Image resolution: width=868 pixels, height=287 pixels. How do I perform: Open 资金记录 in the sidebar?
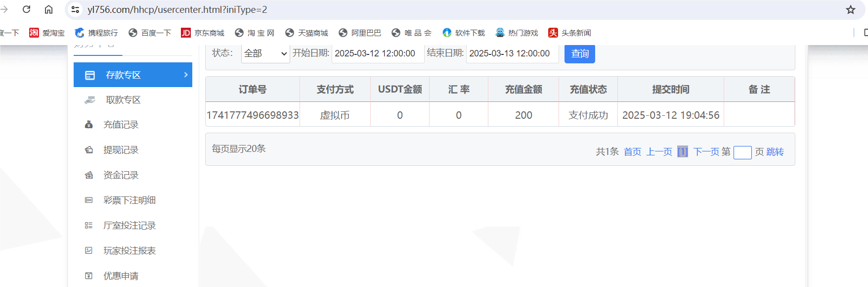[121, 175]
